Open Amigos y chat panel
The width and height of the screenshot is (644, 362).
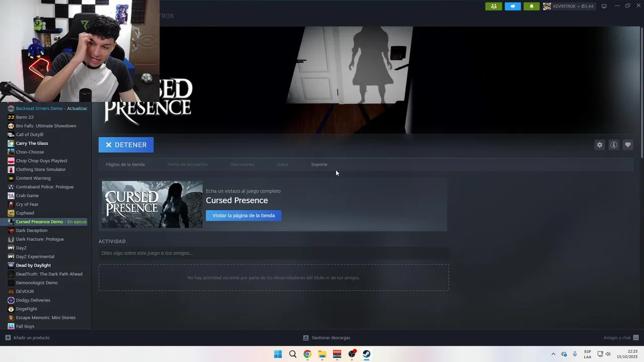point(621,338)
